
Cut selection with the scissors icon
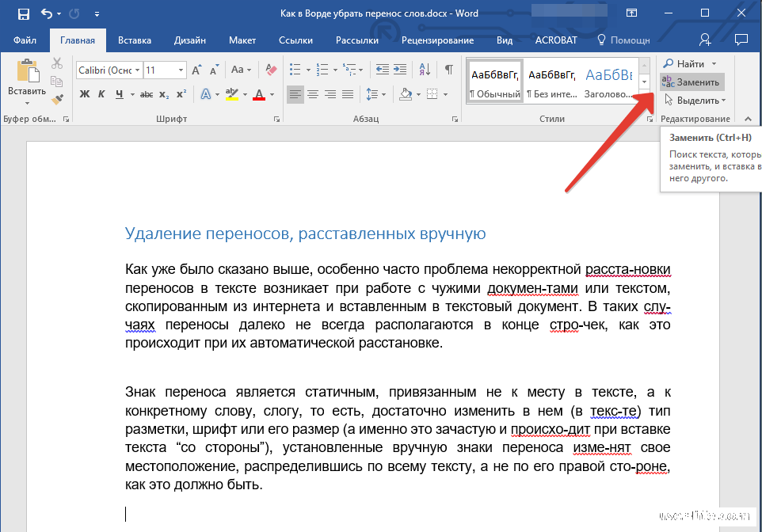[57, 63]
